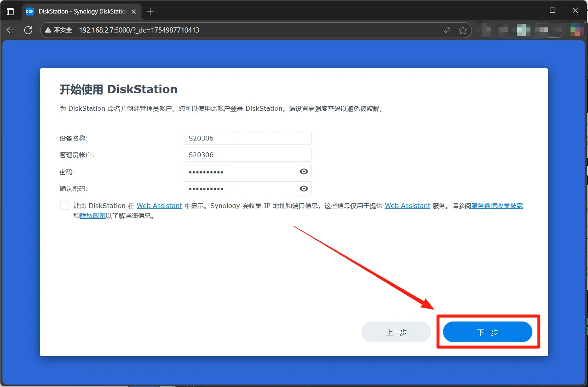The width and height of the screenshot is (588, 387).
Task: Close the DiskStation tab
Action: point(134,12)
